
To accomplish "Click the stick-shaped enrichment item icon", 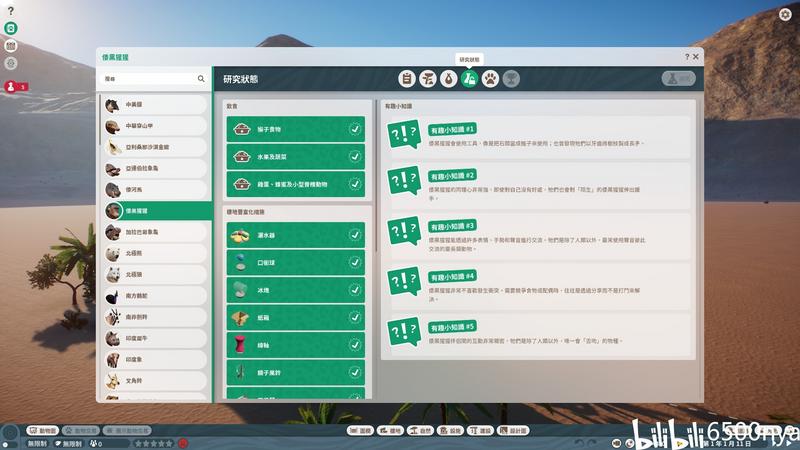I will [240, 372].
